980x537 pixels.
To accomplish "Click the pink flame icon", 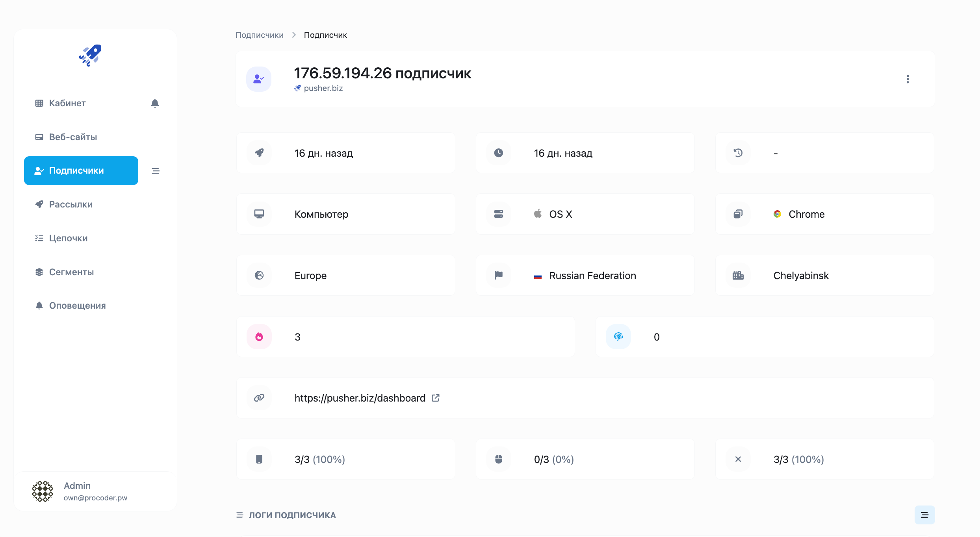I will (x=259, y=337).
